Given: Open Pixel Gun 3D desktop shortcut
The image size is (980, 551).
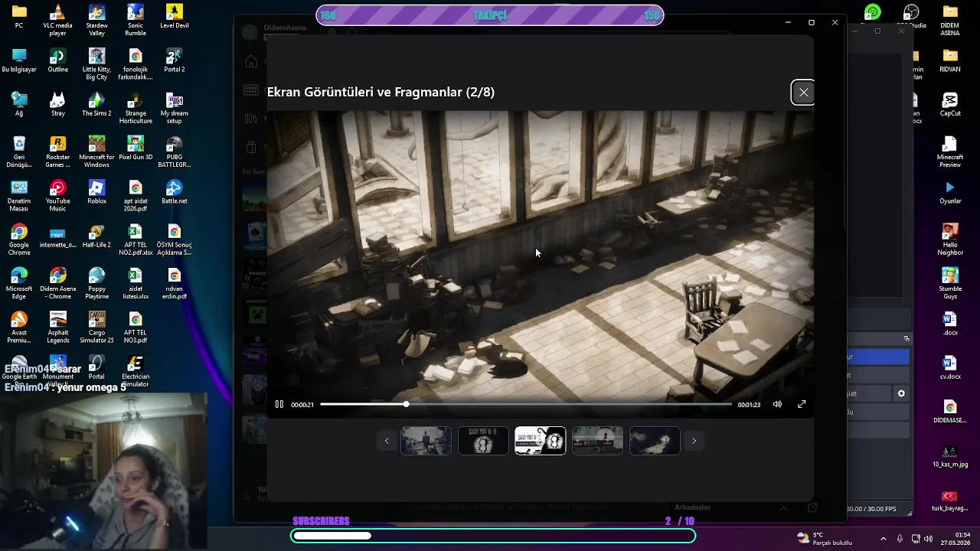Looking at the screenshot, I should pyautogui.click(x=136, y=148).
